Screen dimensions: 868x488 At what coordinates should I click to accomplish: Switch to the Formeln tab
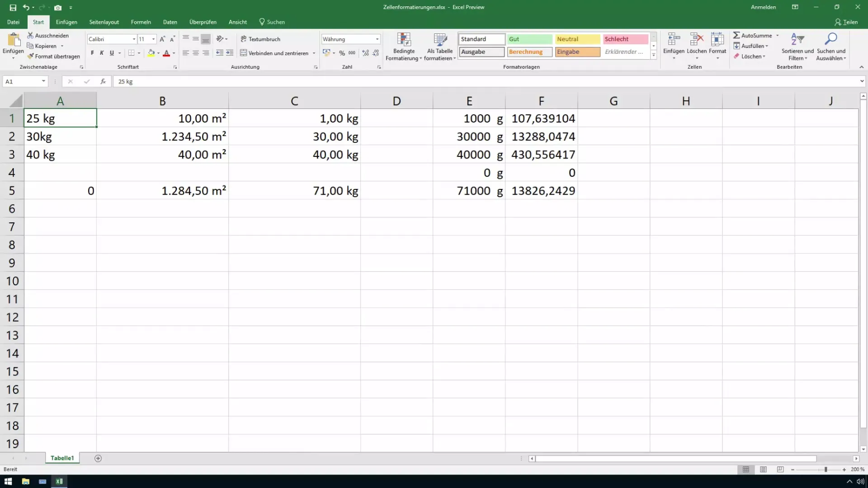tap(141, 22)
